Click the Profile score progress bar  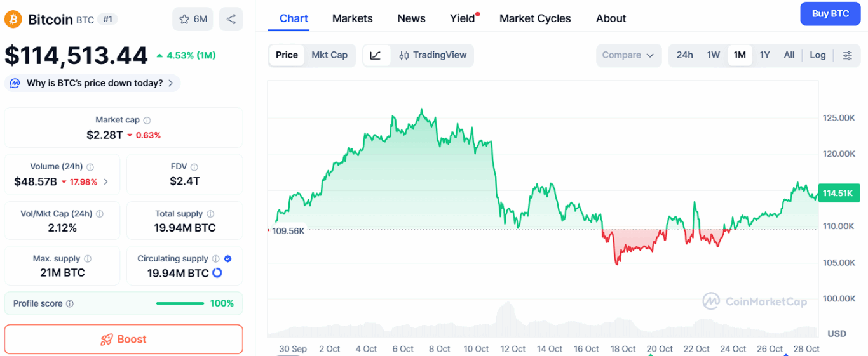[x=180, y=303]
